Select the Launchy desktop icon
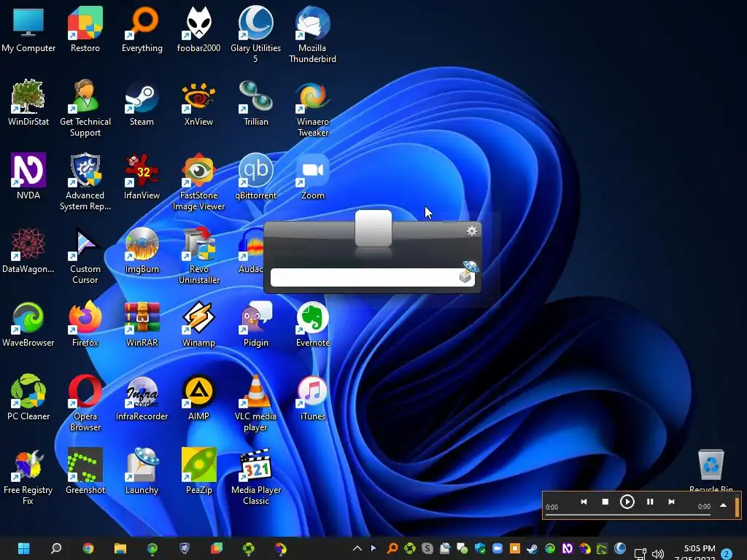The image size is (747, 560). click(142, 472)
